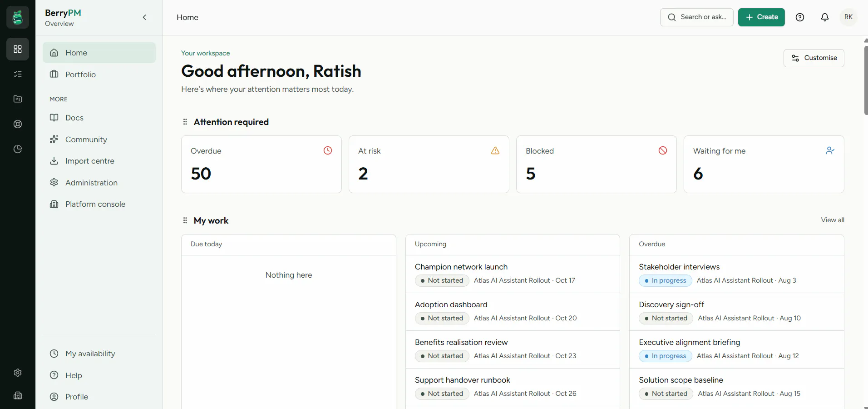The height and width of the screenshot is (409, 868).
Task: Open the Overdue card showing 50
Action: tap(261, 165)
